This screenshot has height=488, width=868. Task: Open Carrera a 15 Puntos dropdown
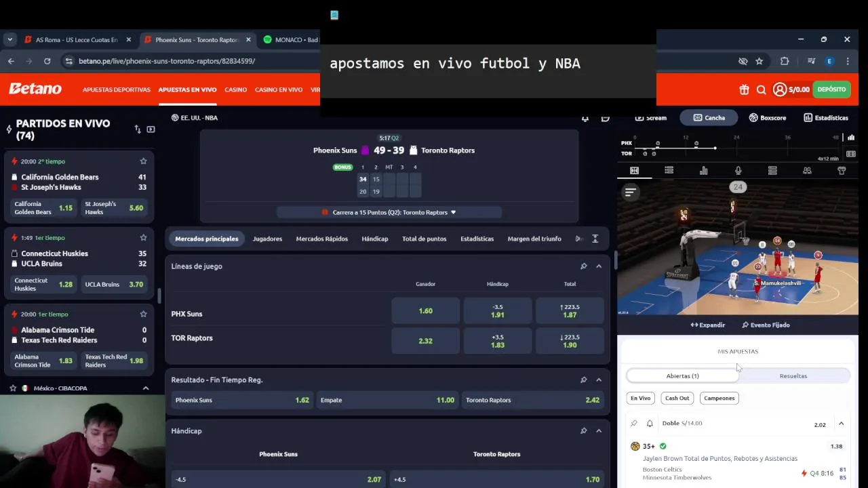point(389,212)
